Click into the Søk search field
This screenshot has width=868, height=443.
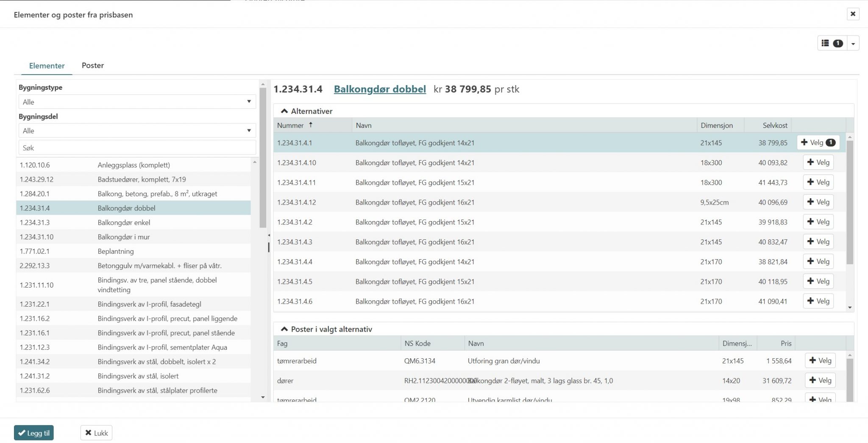[137, 148]
